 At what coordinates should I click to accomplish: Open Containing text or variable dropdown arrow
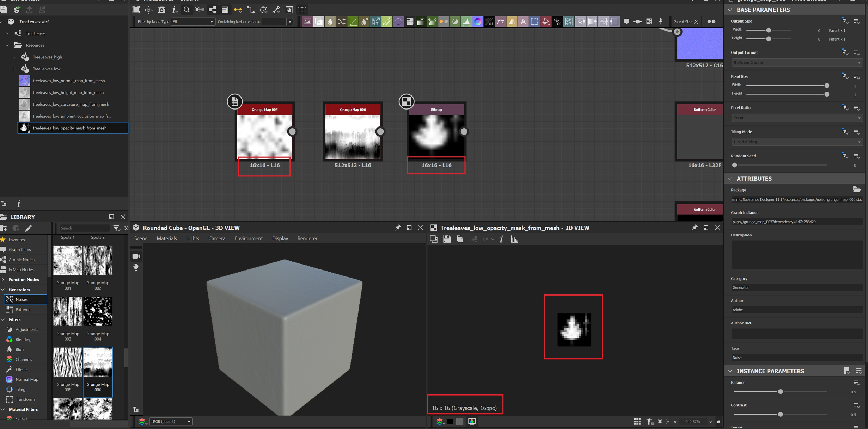click(289, 22)
